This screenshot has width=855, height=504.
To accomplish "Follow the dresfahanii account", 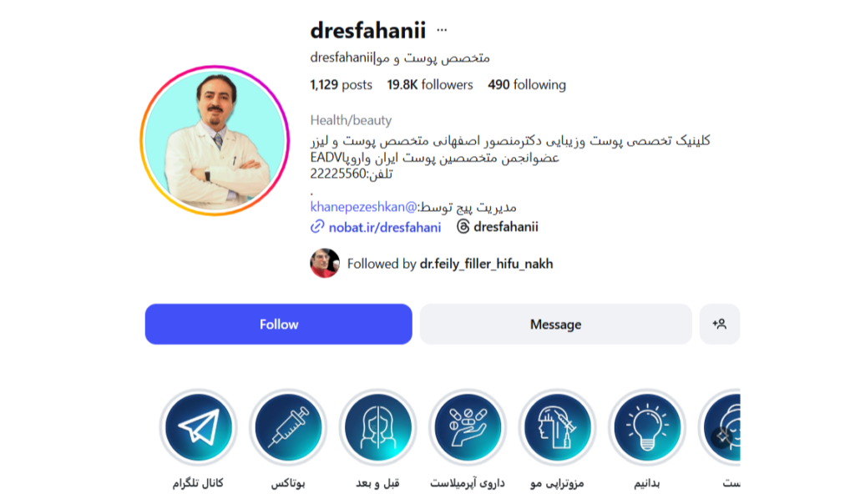I will point(279,325).
